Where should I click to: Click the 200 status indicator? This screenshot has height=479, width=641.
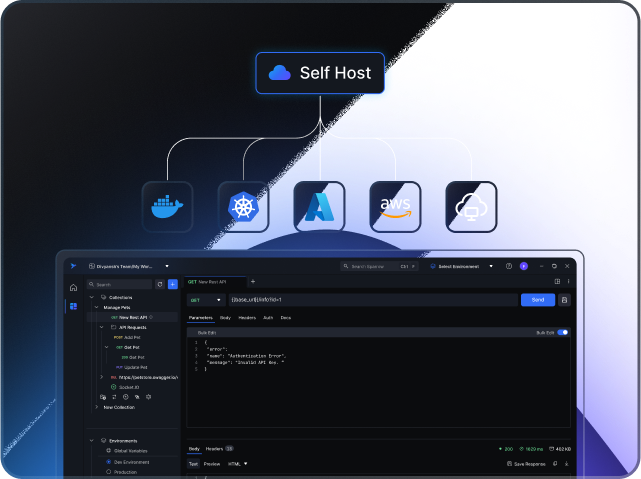(x=506, y=449)
